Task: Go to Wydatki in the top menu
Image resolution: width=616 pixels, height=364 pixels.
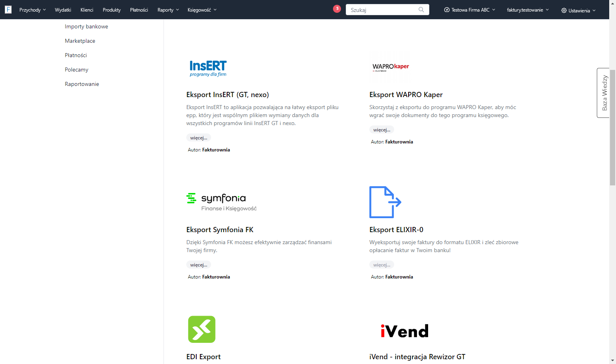Action: [63, 10]
